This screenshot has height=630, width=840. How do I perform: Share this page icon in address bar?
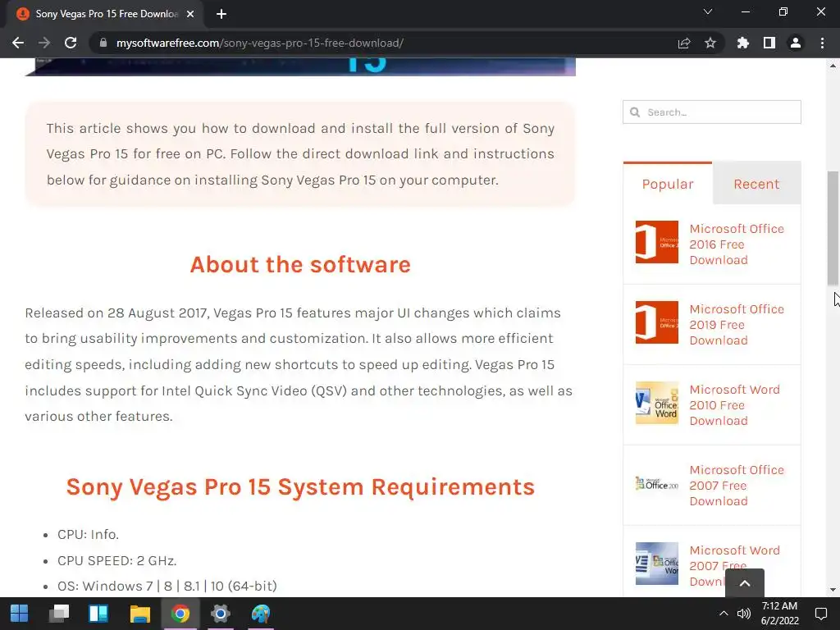tap(684, 43)
